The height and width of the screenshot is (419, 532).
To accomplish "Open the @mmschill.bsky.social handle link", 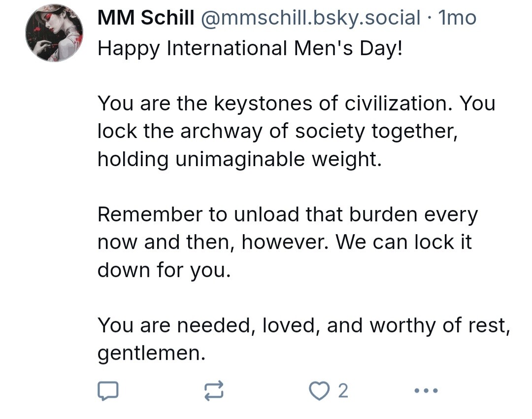I will (x=310, y=18).
